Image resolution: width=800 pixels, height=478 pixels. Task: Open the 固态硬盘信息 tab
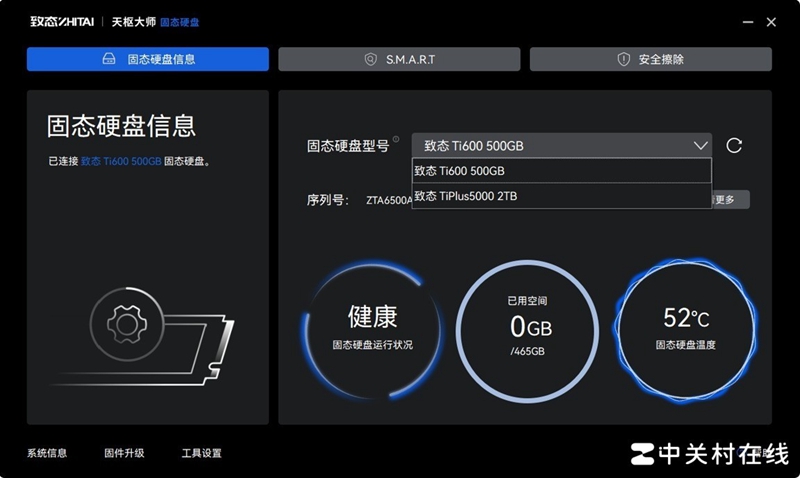147,59
